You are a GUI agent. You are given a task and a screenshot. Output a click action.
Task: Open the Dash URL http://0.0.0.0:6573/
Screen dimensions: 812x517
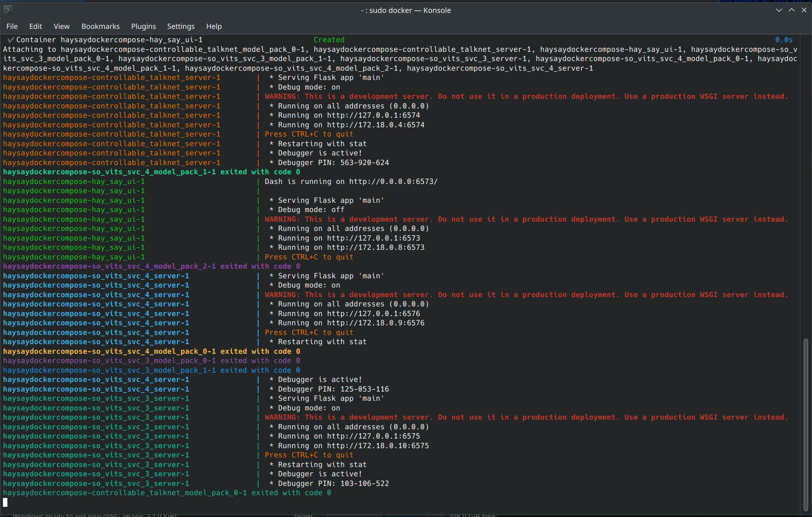[393, 182]
